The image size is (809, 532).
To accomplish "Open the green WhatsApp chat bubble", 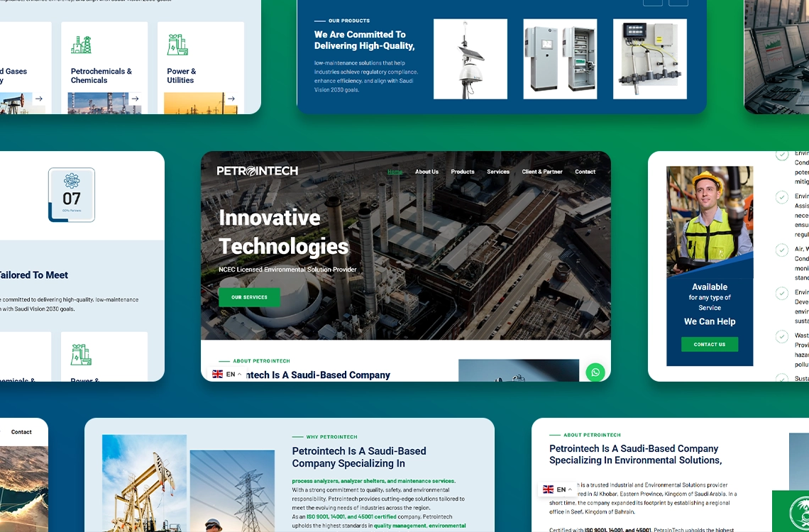I will pyautogui.click(x=595, y=372).
